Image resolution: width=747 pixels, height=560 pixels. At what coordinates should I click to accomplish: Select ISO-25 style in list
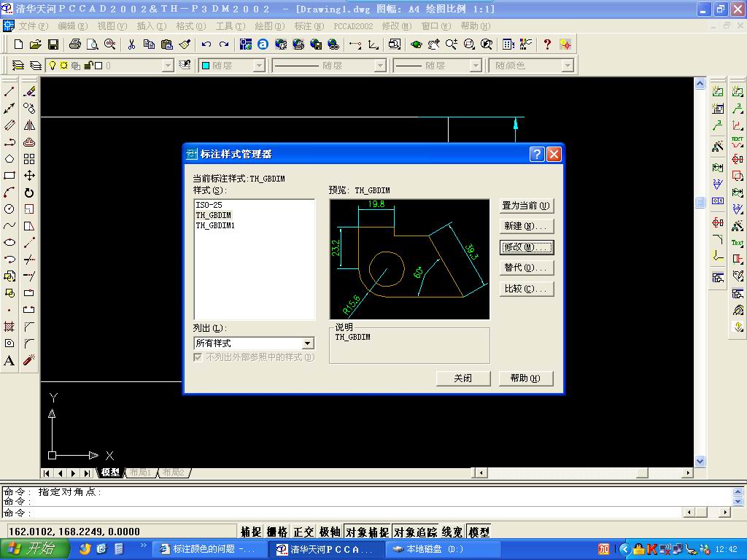(209, 205)
